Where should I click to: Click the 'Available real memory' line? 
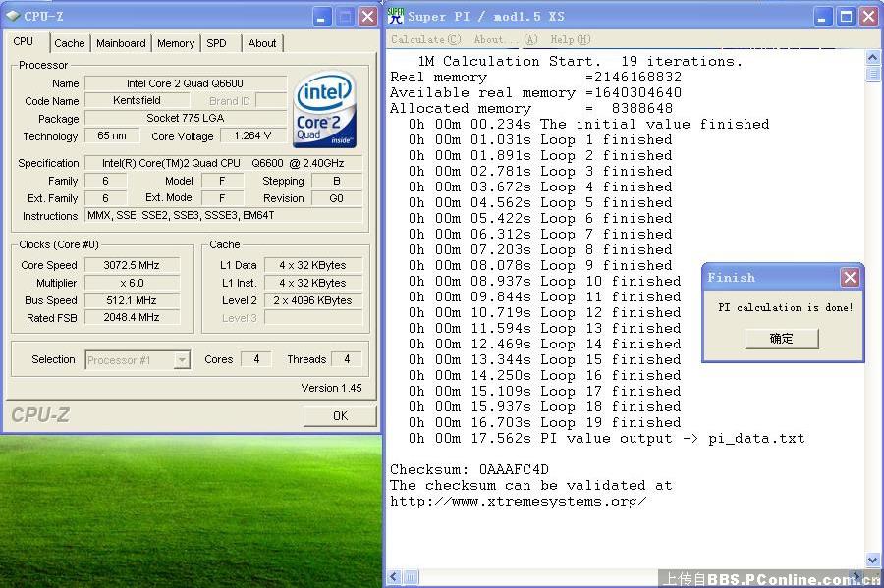coord(535,92)
